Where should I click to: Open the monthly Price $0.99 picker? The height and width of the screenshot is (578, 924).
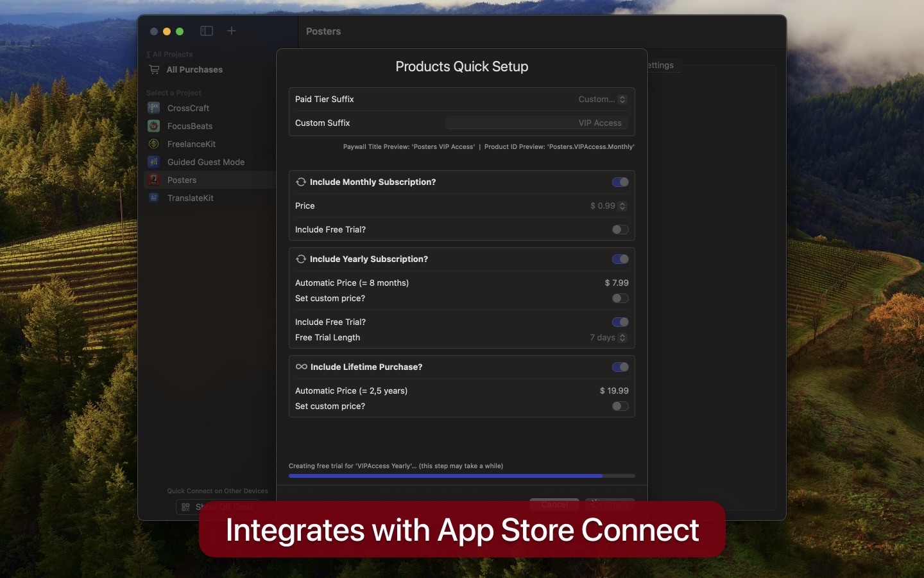tap(608, 206)
